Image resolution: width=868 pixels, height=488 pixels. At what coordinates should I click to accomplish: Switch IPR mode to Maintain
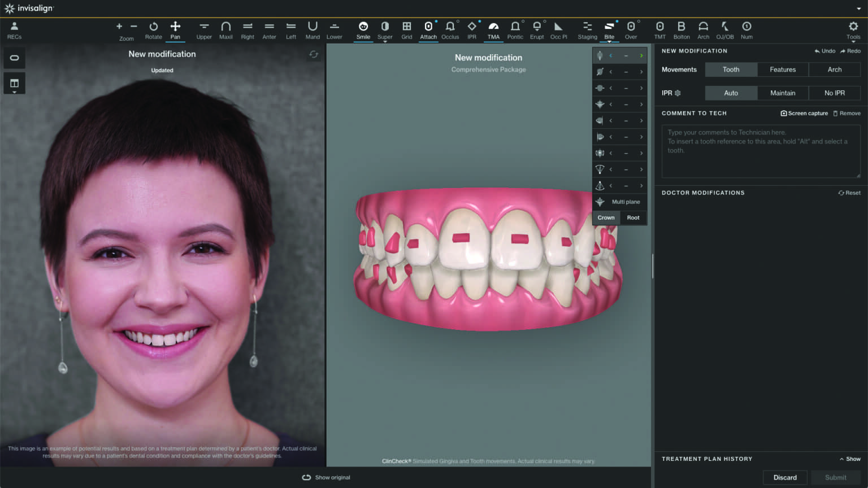click(x=783, y=93)
